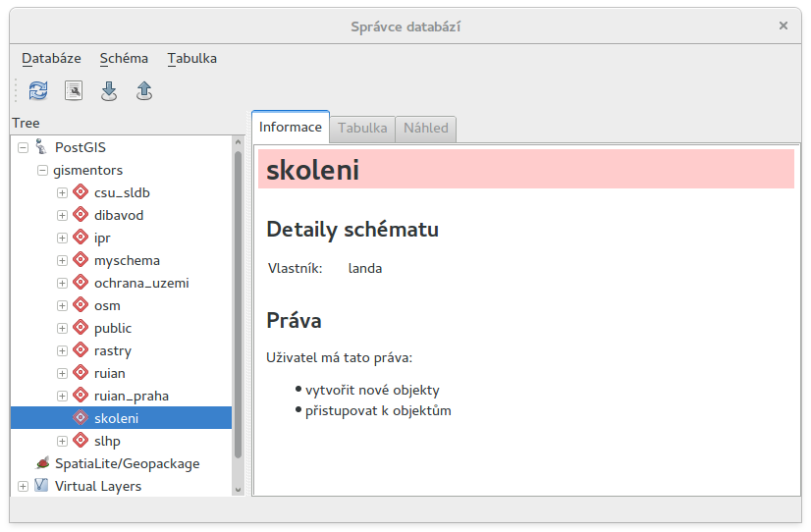Click the public schema icon
811x532 pixels.
(81, 328)
